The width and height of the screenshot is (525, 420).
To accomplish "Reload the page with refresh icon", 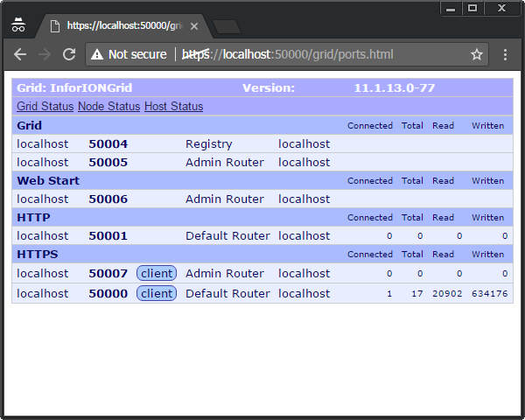I will [68, 54].
